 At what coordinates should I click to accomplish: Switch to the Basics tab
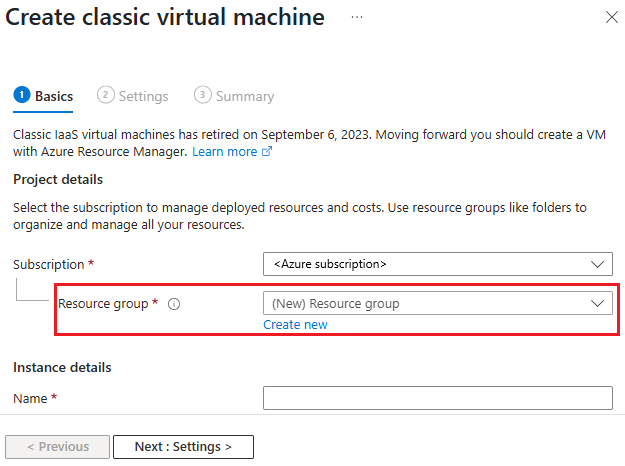pyautogui.click(x=54, y=96)
